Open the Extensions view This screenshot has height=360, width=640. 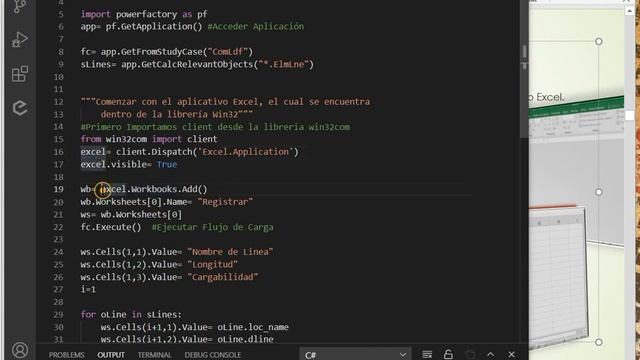coord(20,74)
